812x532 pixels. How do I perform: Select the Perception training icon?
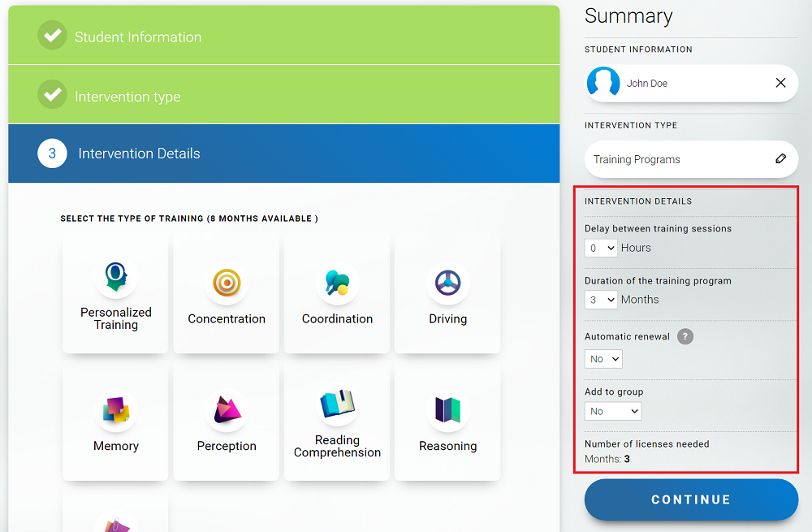pyautogui.click(x=227, y=410)
